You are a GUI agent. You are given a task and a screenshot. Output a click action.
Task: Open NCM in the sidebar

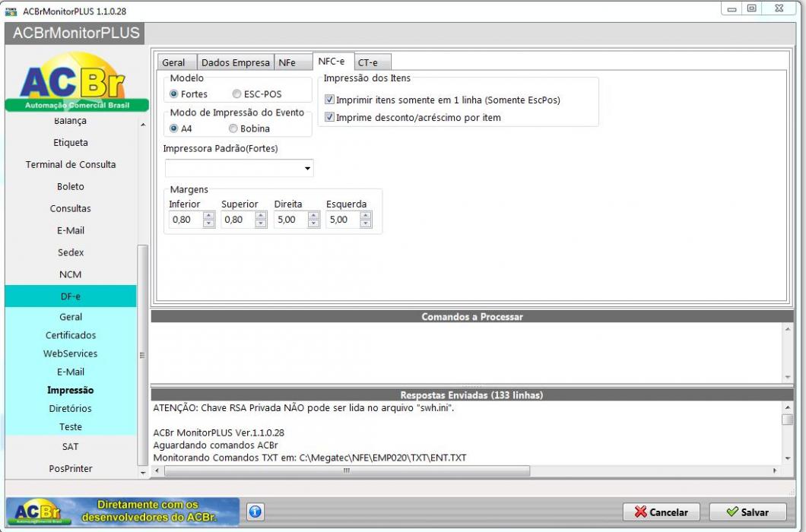tap(71, 274)
